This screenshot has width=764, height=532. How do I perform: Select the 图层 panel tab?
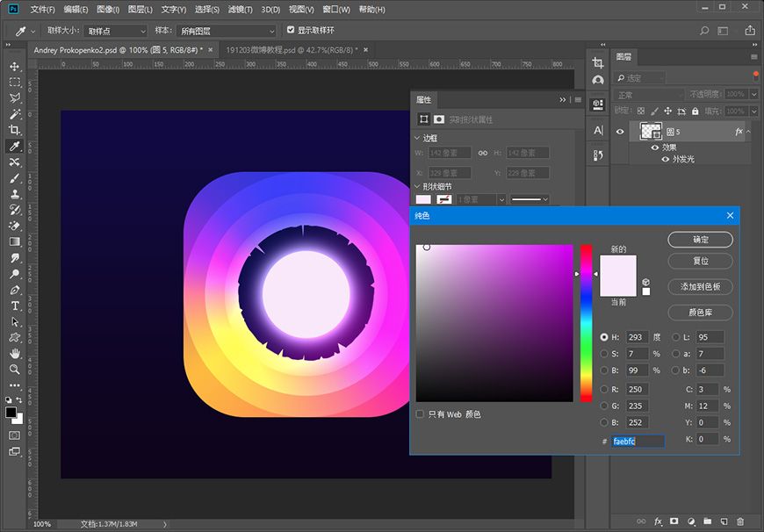tap(623, 57)
